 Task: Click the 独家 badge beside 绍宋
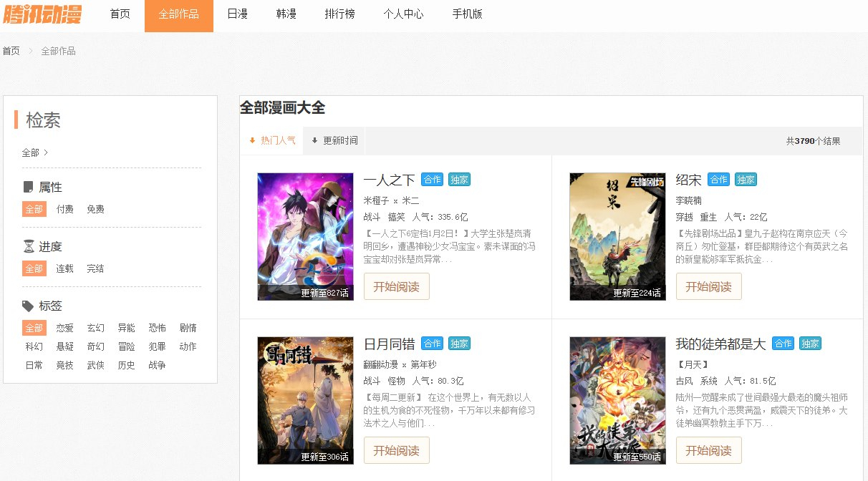point(746,180)
